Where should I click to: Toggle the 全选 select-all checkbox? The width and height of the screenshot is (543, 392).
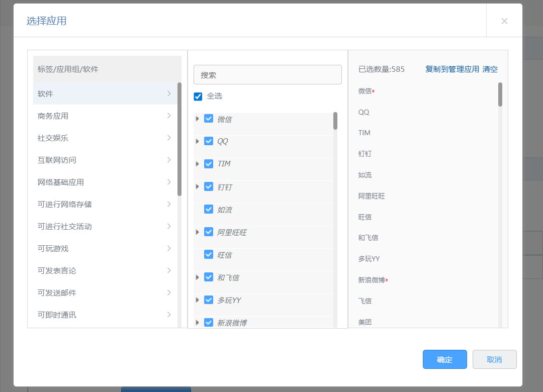[x=198, y=96]
